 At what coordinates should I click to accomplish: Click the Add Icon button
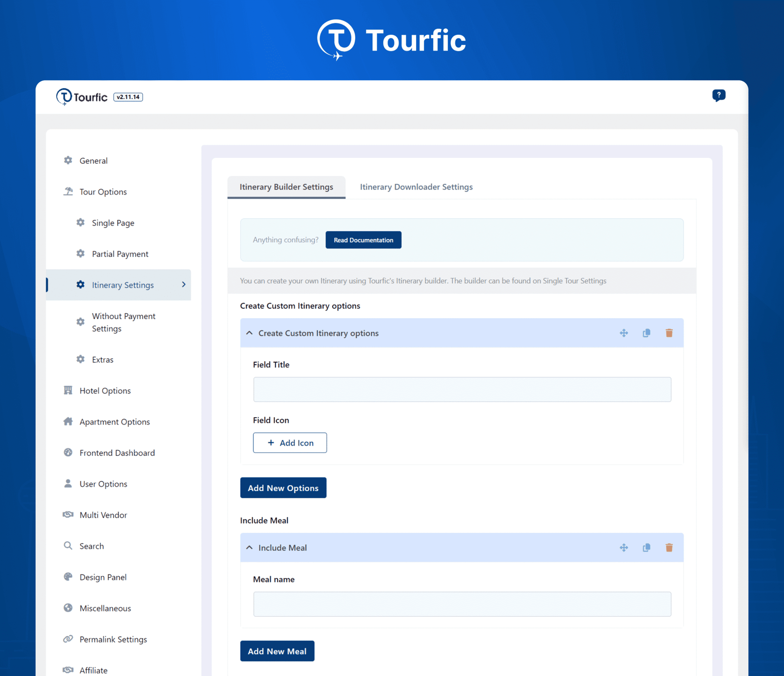tap(290, 443)
